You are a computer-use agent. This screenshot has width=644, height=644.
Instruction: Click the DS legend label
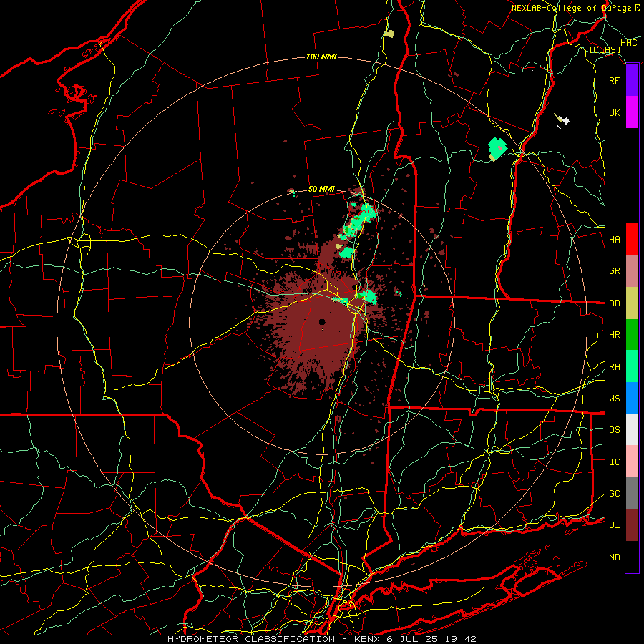(x=615, y=429)
